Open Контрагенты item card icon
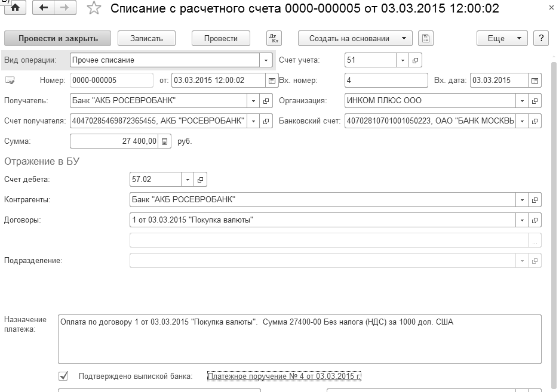The height and width of the screenshot is (392, 559). coord(535,200)
